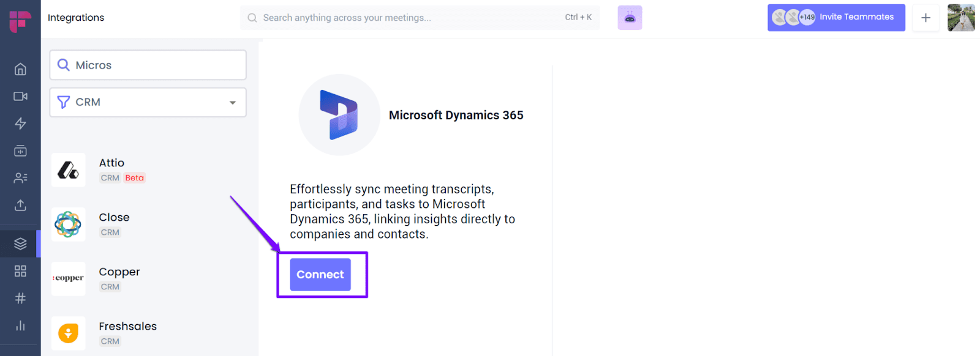Click the CRM tag under Close
The image size is (980, 356).
pyautogui.click(x=110, y=232)
